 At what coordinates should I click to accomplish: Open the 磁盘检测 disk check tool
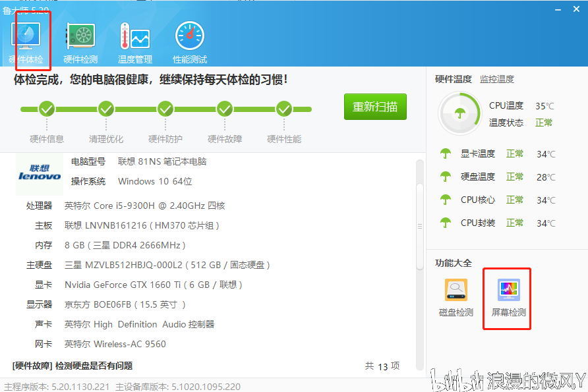456,298
